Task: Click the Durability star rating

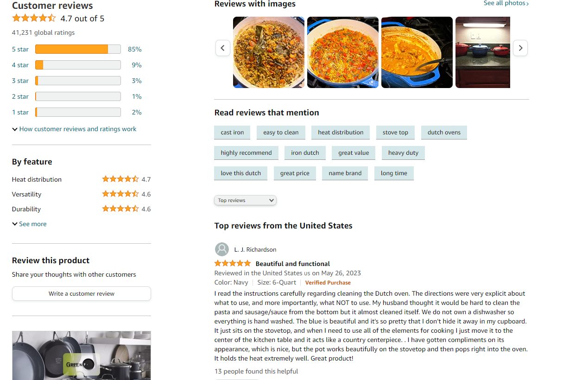Action: 120,209
